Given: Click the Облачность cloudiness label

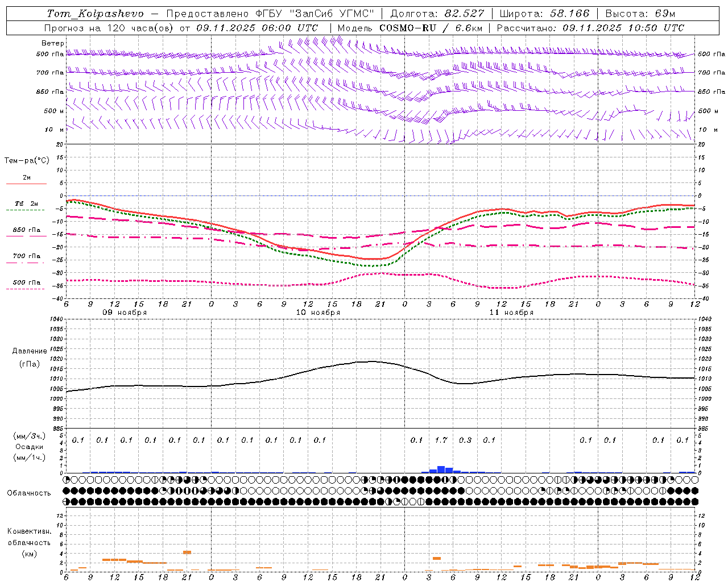Looking at the screenshot, I should pyautogui.click(x=29, y=493).
